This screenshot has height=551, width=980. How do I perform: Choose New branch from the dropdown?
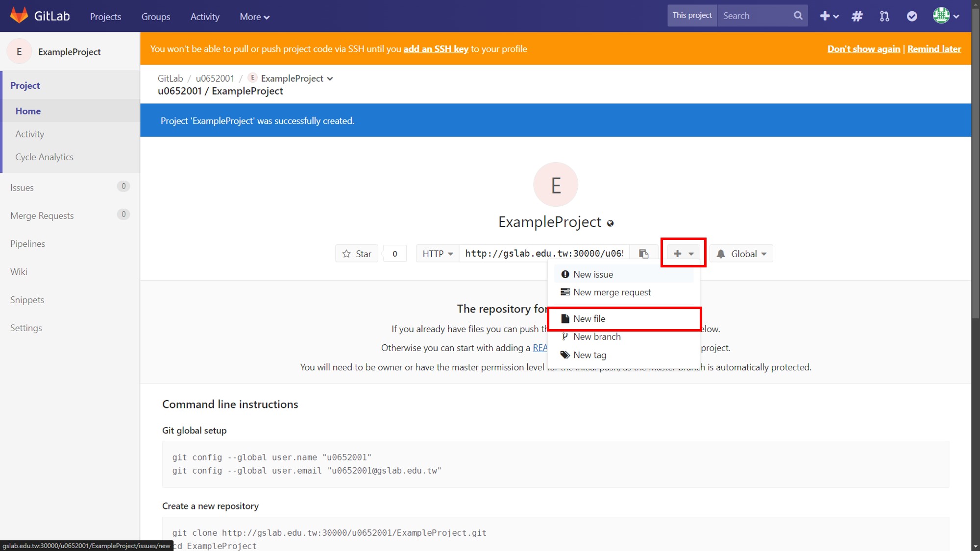[624, 337]
